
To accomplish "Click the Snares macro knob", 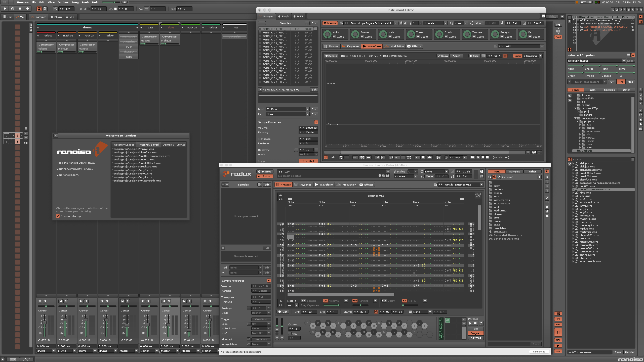I will click(x=355, y=34).
